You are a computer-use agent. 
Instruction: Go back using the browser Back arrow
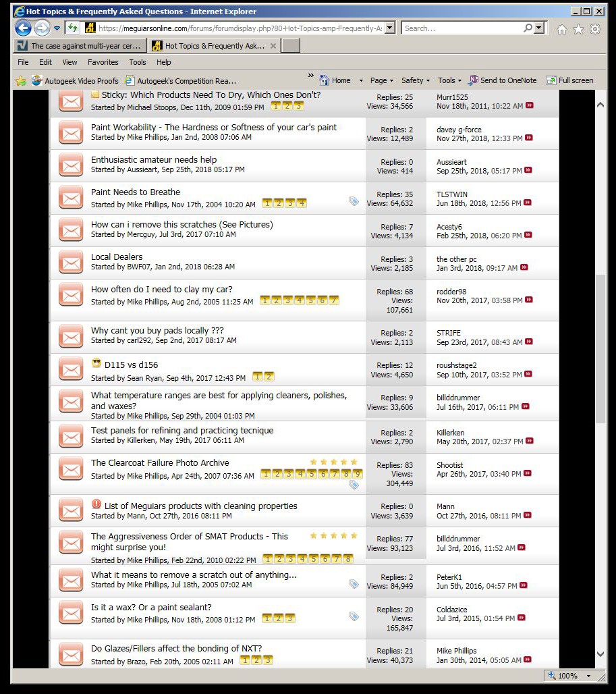pos(23,28)
